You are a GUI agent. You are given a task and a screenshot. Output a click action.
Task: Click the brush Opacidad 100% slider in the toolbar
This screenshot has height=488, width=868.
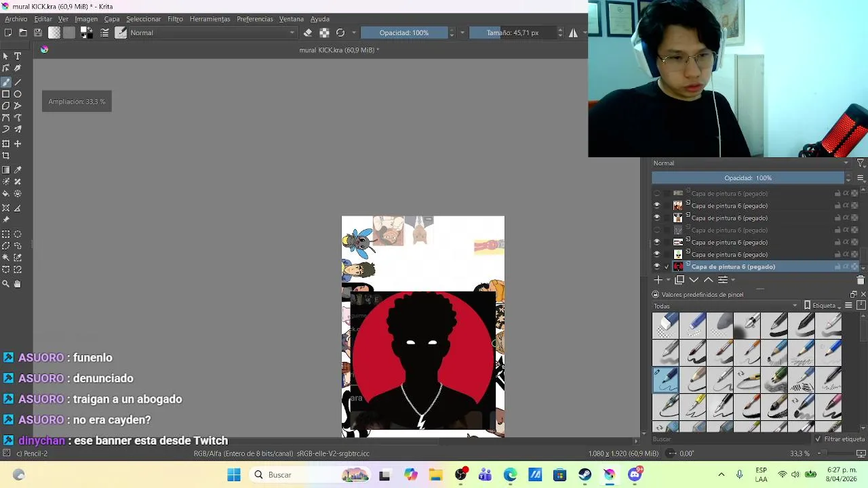point(404,33)
